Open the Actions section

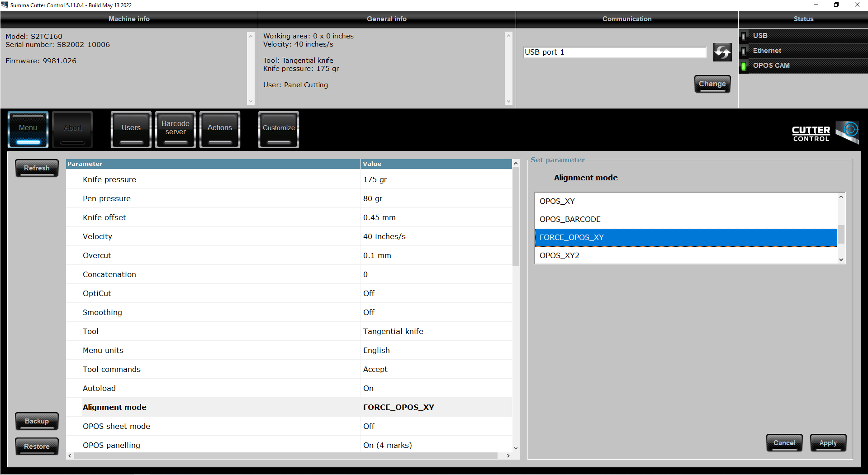click(220, 129)
